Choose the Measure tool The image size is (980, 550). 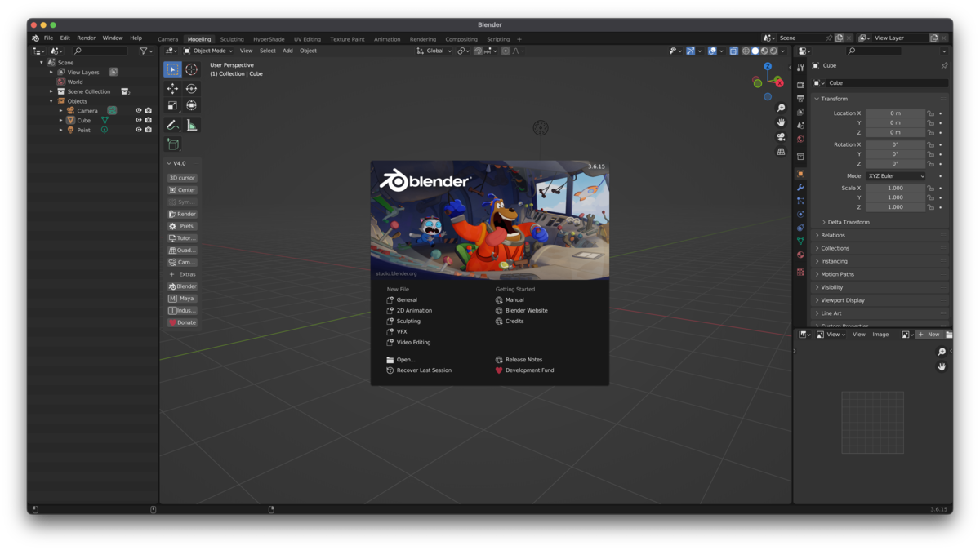191,125
